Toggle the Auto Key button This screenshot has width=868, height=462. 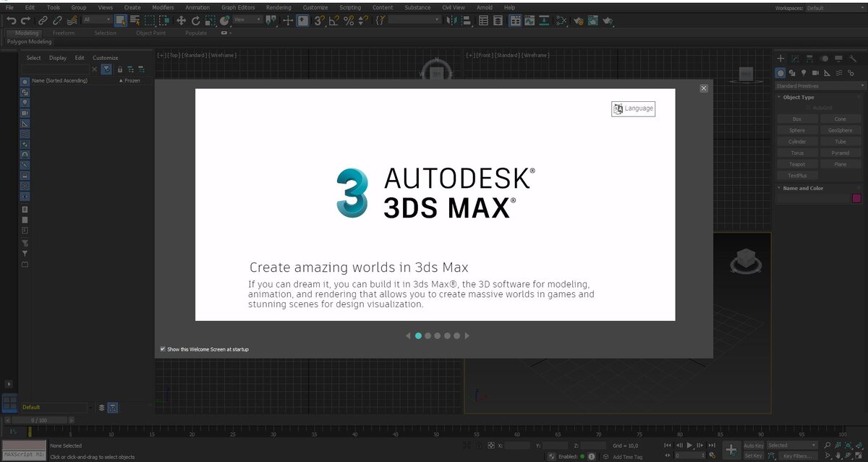click(x=753, y=445)
